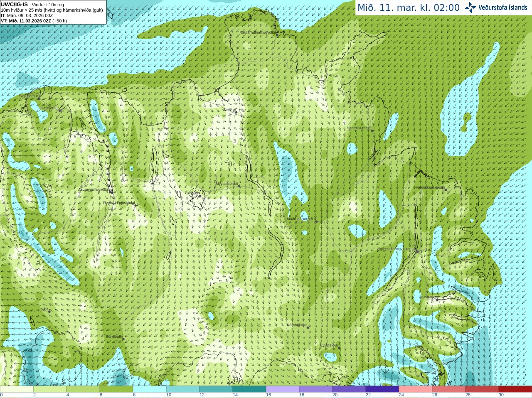Click the Eyjabakkar station label
Viewport: 532px width, 398px height.
click(330, 345)
